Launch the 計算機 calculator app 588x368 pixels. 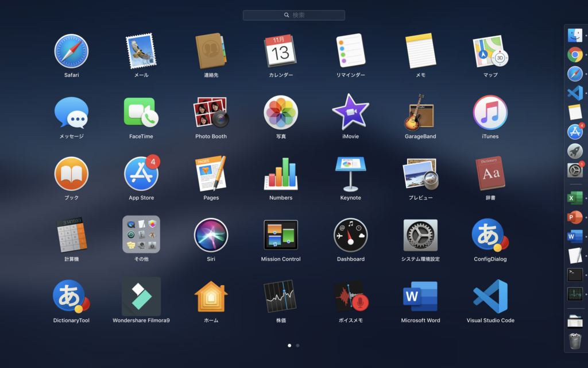(71, 235)
